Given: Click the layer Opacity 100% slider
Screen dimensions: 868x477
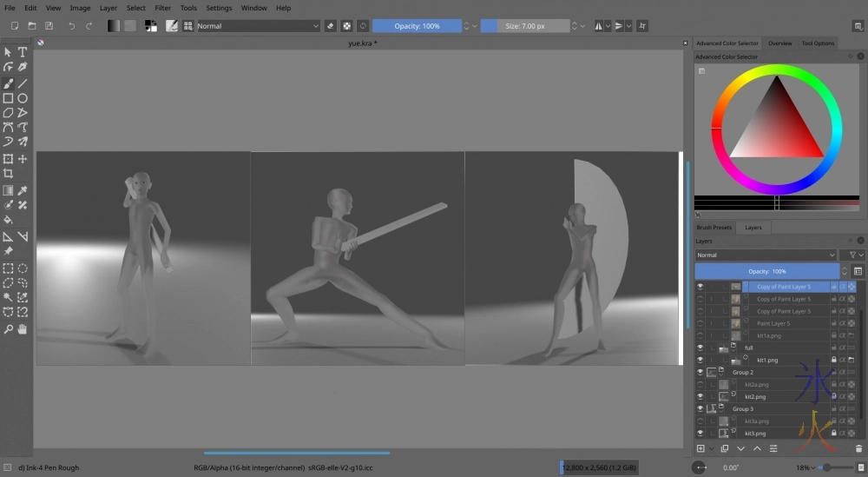Looking at the screenshot, I should click(x=767, y=271).
